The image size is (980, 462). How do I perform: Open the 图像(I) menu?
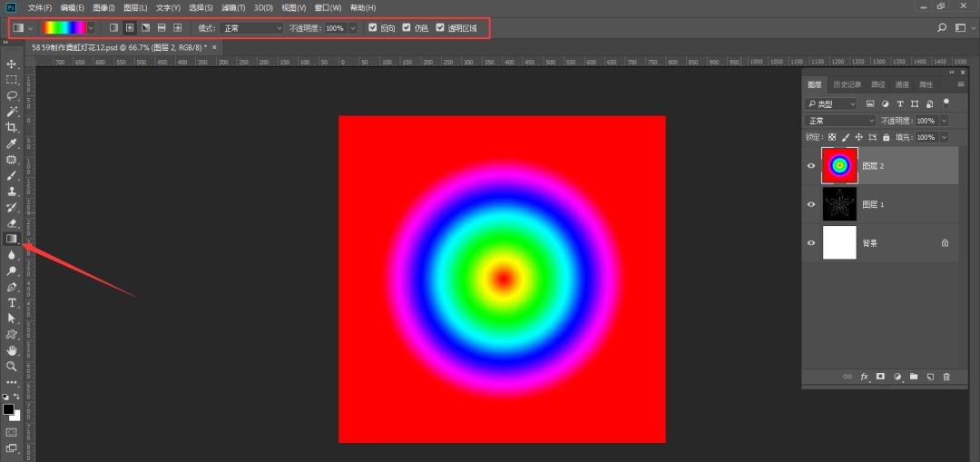(103, 7)
